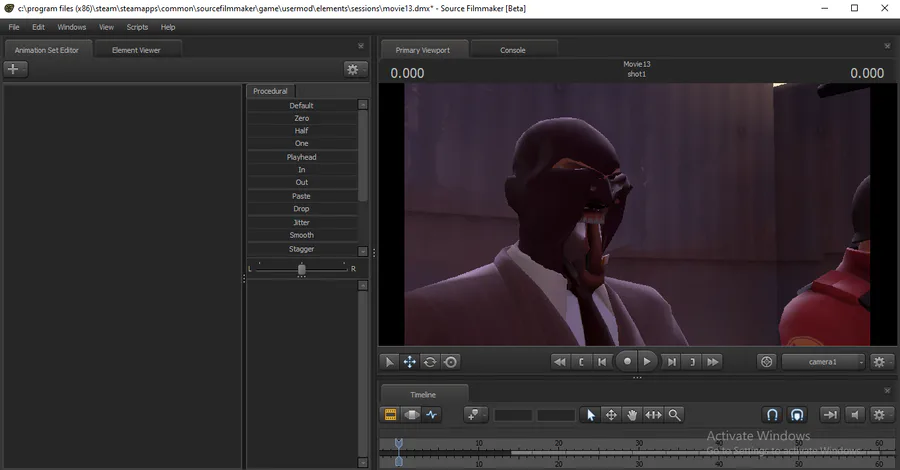Play the movie in viewport
Image resolution: width=900 pixels, height=470 pixels.
[647, 362]
